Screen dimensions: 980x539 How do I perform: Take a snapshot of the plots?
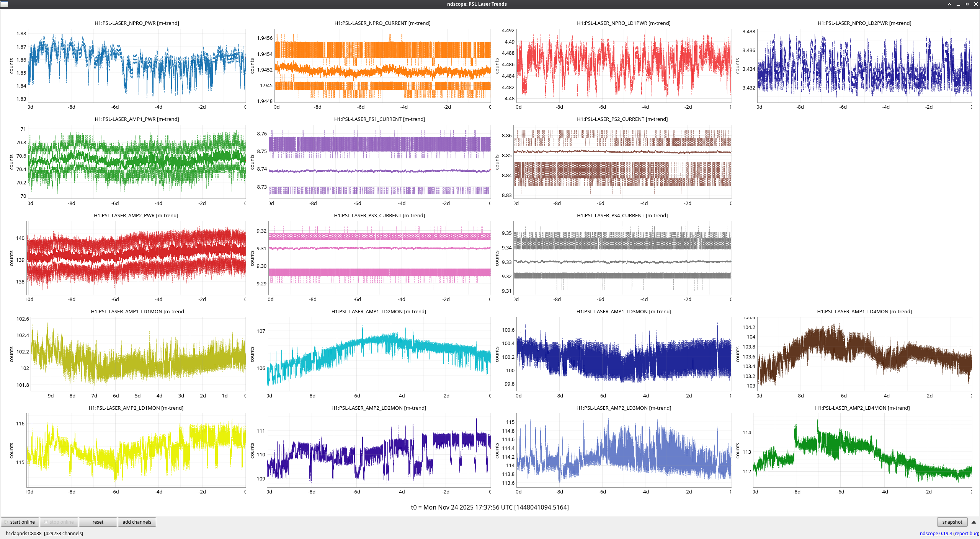[x=952, y=522]
